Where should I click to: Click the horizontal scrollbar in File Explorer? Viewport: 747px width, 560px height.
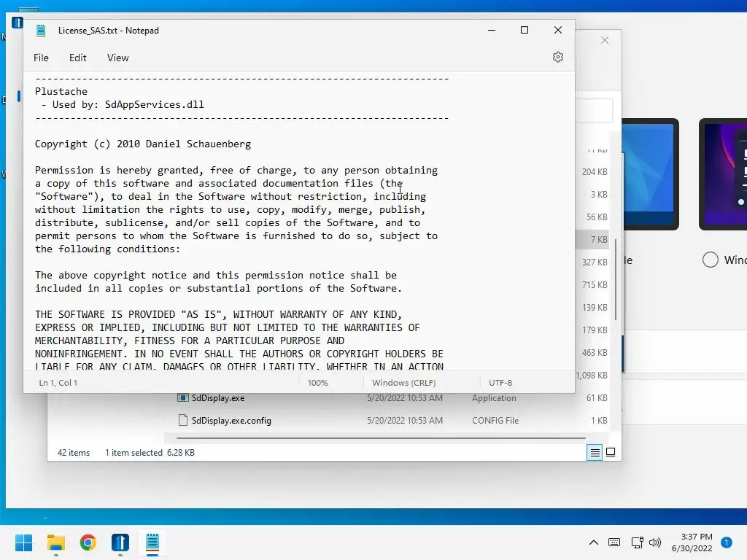pyautogui.click(x=381, y=437)
